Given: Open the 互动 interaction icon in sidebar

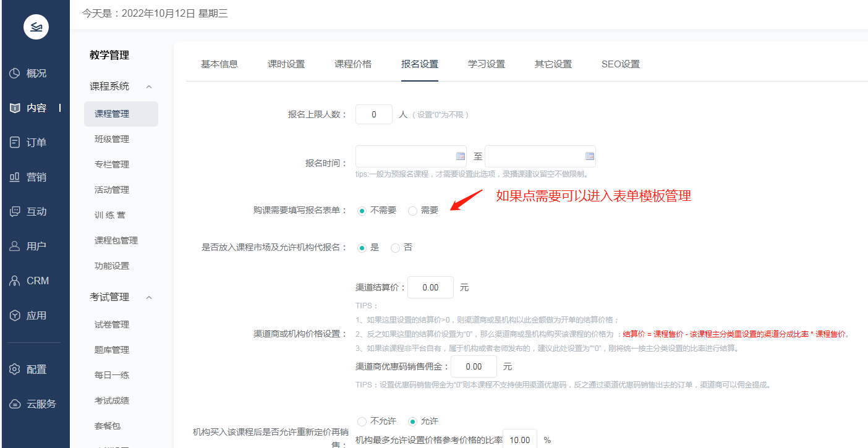Looking at the screenshot, I should (x=15, y=212).
